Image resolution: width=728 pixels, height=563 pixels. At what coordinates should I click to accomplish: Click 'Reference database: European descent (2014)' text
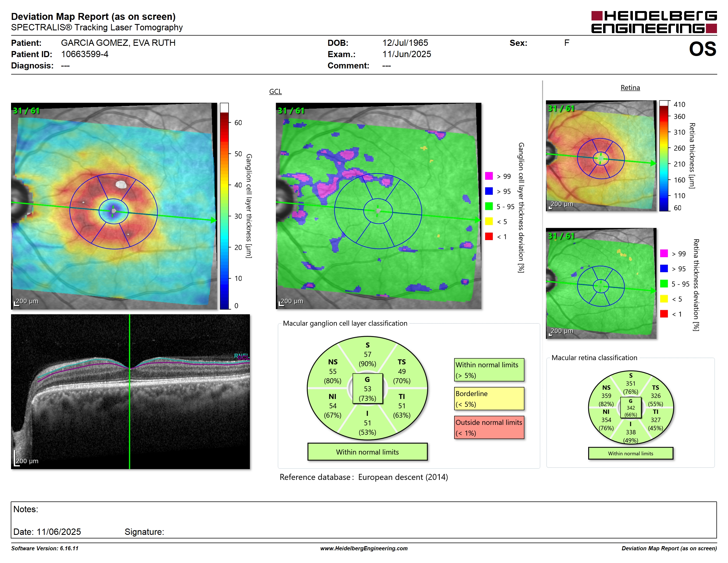[x=364, y=477]
